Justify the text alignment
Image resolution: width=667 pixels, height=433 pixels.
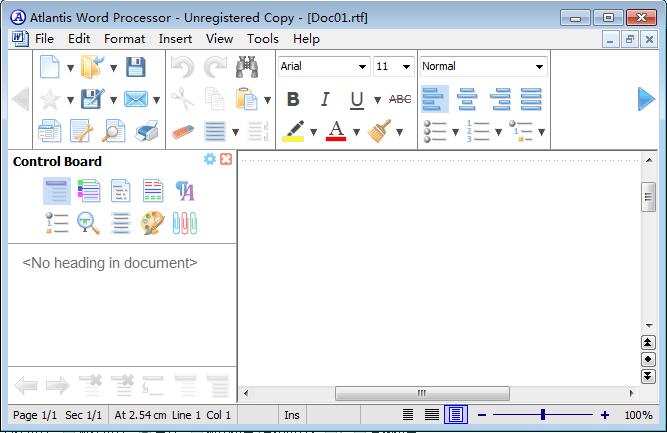click(x=531, y=99)
